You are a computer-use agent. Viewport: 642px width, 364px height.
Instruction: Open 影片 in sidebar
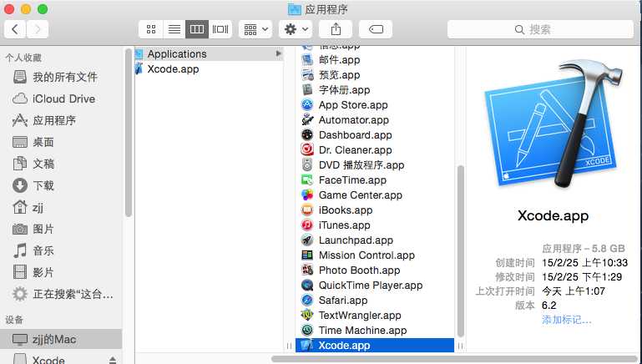[62, 272]
